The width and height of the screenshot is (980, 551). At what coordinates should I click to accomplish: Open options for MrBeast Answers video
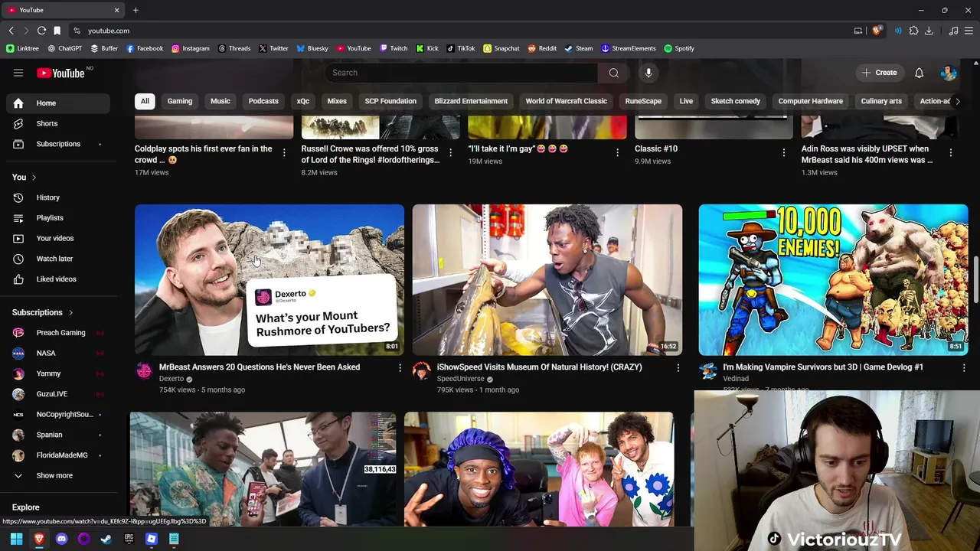click(x=400, y=368)
